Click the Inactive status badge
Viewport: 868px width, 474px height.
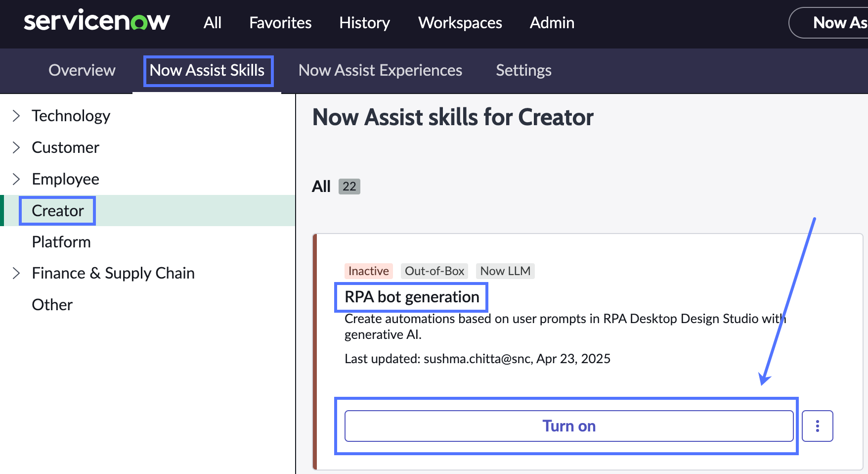(369, 271)
